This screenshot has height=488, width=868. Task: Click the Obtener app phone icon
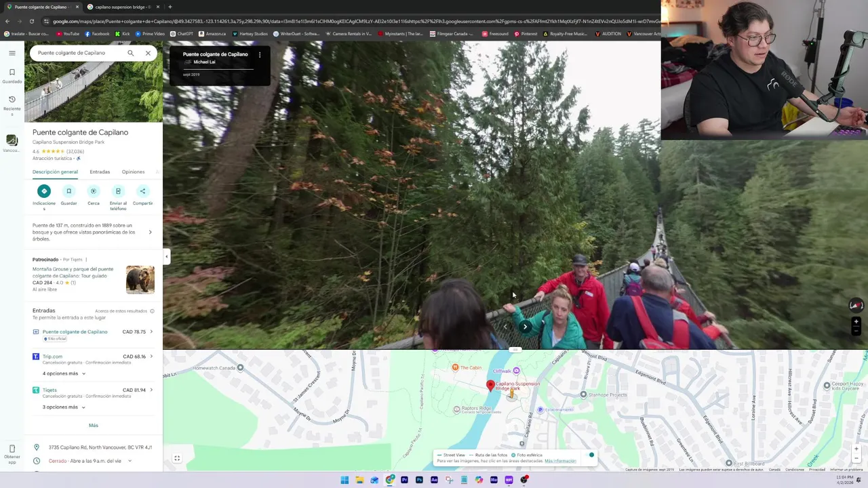point(12,449)
